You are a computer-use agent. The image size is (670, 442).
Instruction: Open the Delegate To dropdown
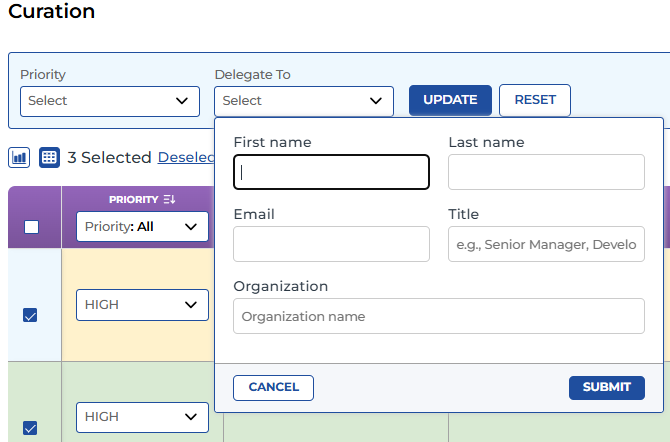coord(304,101)
